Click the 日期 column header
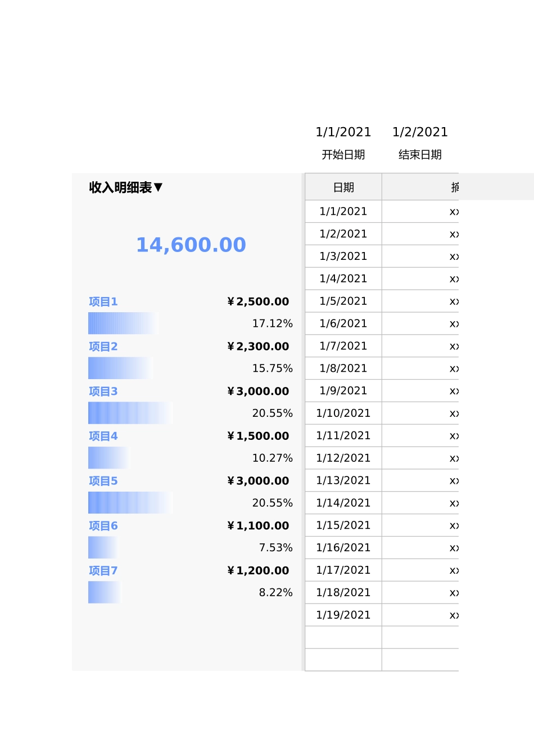The width and height of the screenshot is (534, 756). click(x=343, y=187)
